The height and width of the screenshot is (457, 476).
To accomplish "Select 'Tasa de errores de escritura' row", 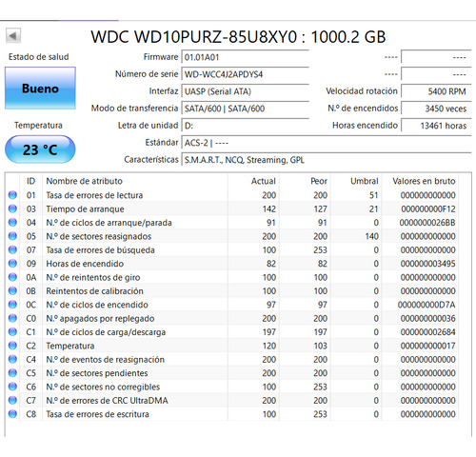I will 232,414.
